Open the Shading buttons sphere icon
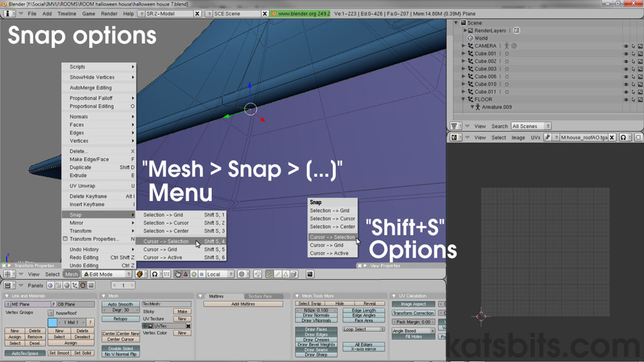Screen dimensions: 644x362 click(x=67, y=285)
